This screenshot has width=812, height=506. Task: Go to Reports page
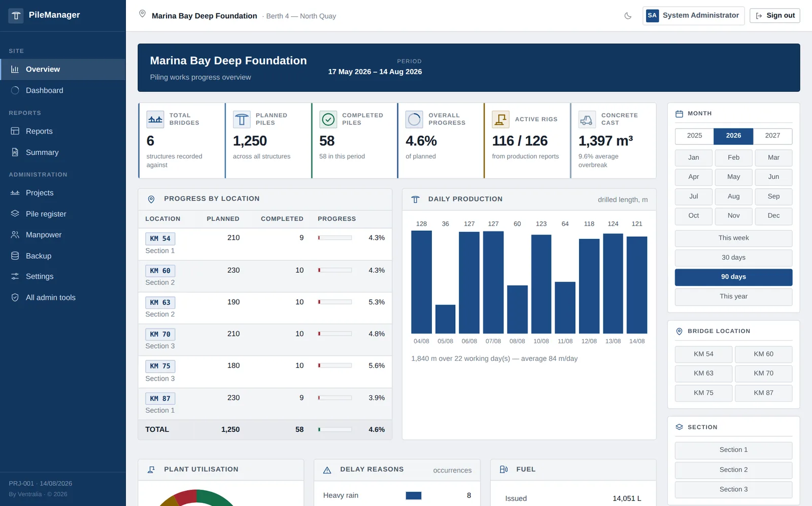coord(63,131)
